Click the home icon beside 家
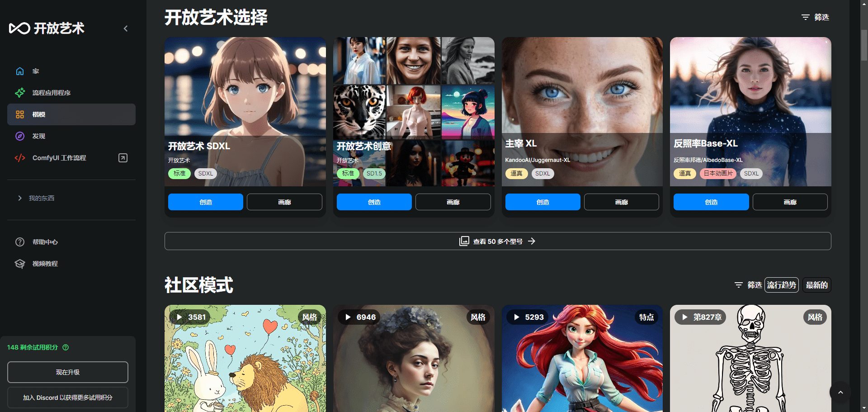The width and height of the screenshot is (868, 412). (x=20, y=71)
